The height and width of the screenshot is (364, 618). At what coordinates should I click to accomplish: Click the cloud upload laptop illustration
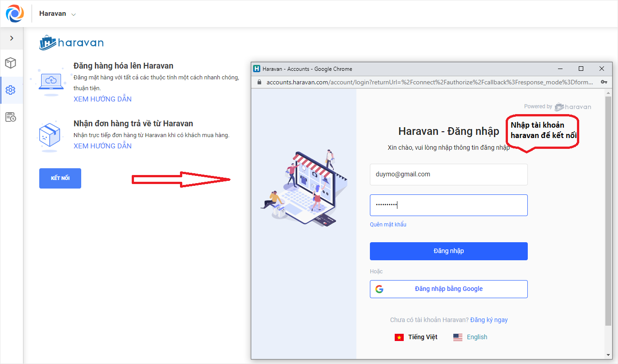pos(51,81)
